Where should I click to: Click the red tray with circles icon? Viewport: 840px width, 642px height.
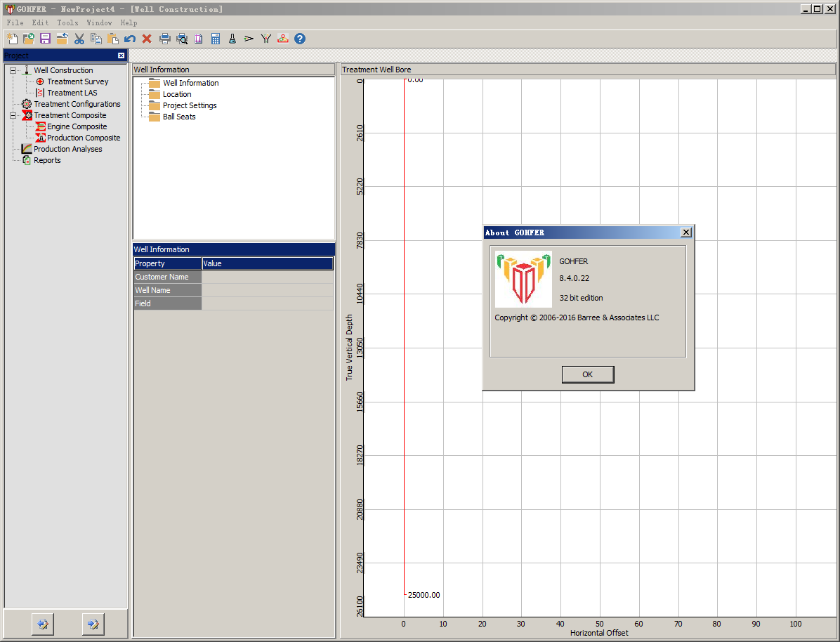(283, 39)
